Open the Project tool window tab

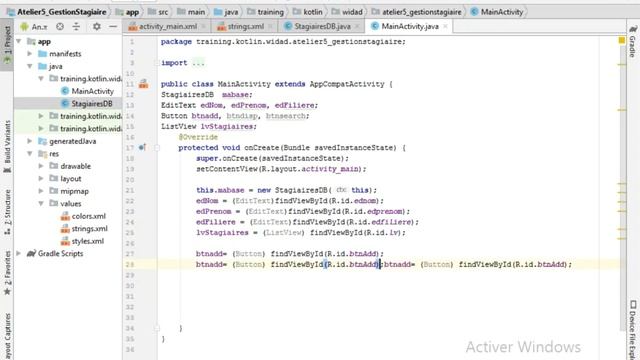[x=7, y=45]
